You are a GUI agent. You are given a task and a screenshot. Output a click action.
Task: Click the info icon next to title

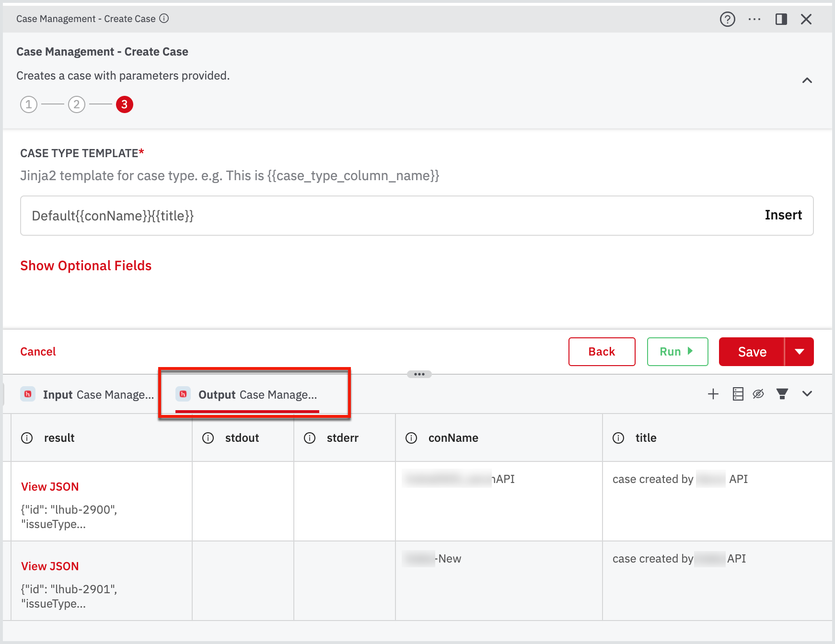click(x=618, y=438)
